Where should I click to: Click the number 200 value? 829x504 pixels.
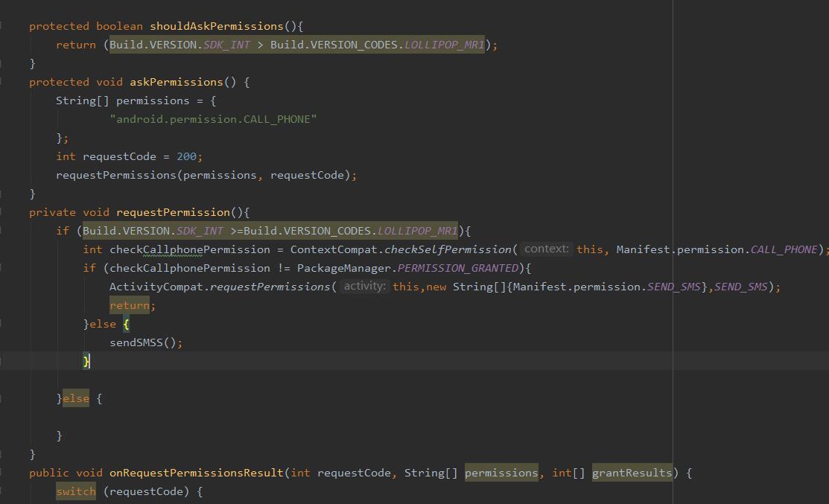tap(186, 156)
